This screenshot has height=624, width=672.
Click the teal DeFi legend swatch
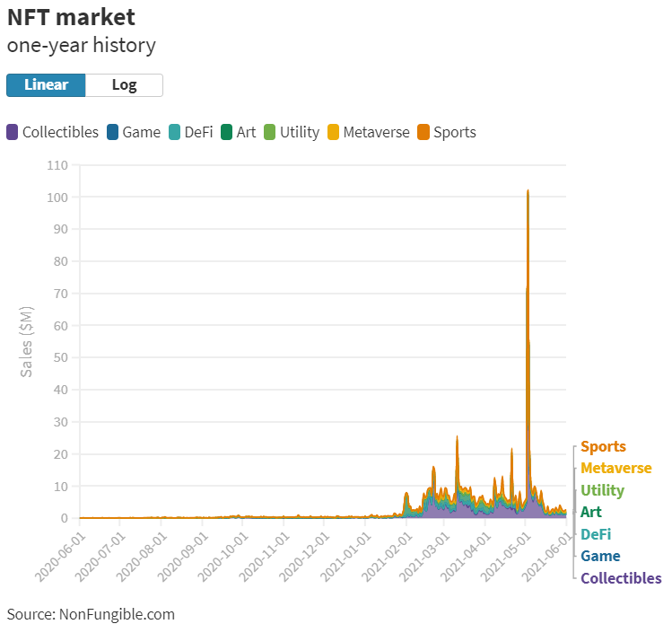point(174,132)
